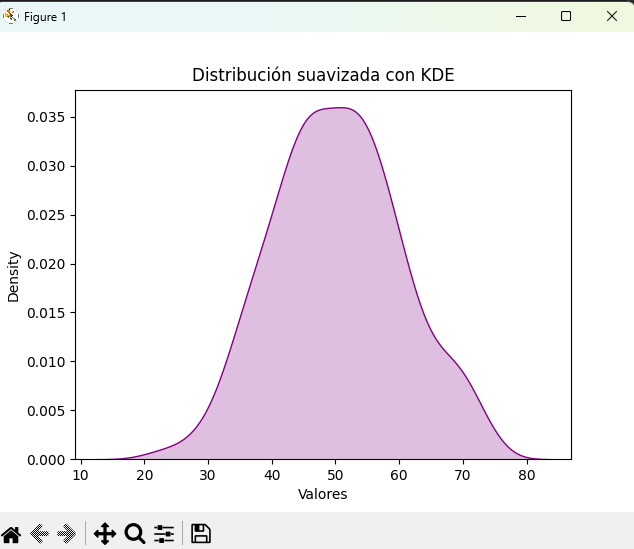This screenshot has width=634, height=549.
Task: Close the Figure 1 window
Action: pos(611,16)
